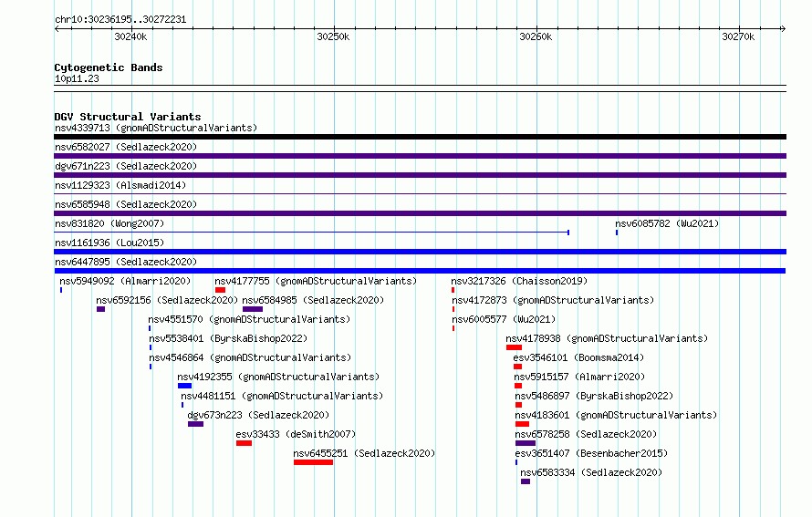Click nsv6592156 (Sedlazeck2020) label

[167, 300]
